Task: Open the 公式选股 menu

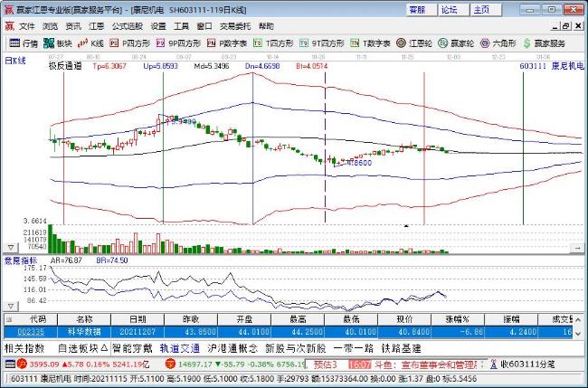Action: 128,26
